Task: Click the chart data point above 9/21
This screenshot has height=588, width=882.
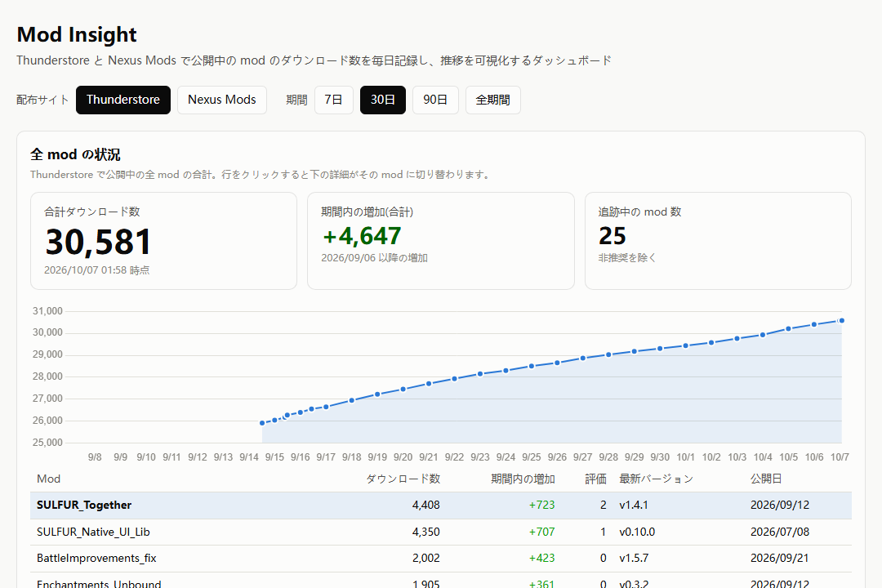Action: (429, 384)
